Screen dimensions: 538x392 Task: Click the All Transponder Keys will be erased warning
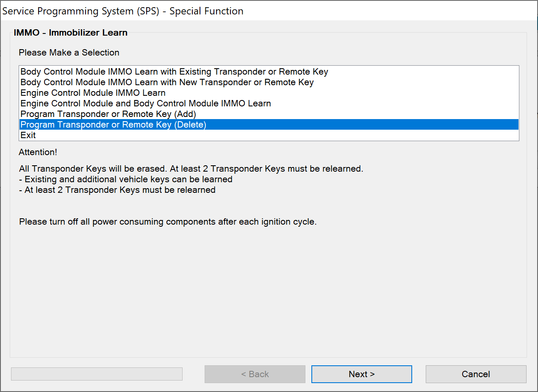(191, 169)
